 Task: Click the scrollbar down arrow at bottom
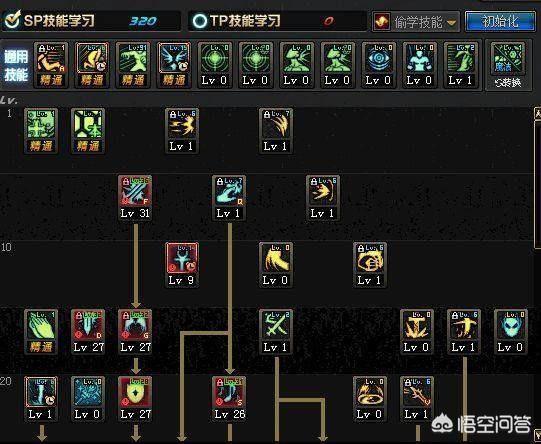(538, 435)
